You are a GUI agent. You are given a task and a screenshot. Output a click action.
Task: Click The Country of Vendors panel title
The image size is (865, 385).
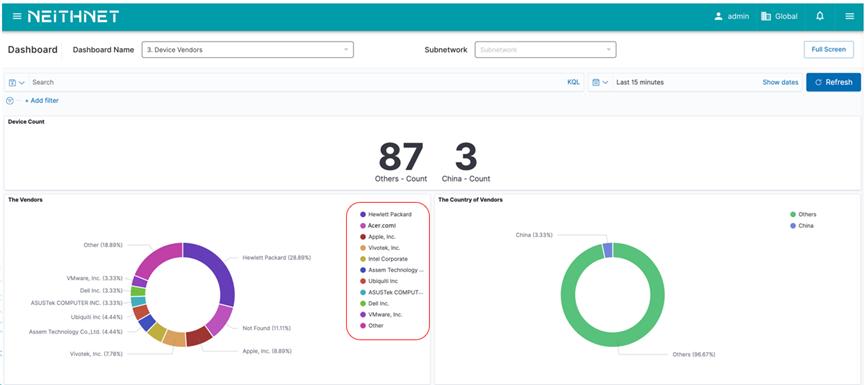pos(470,200)
